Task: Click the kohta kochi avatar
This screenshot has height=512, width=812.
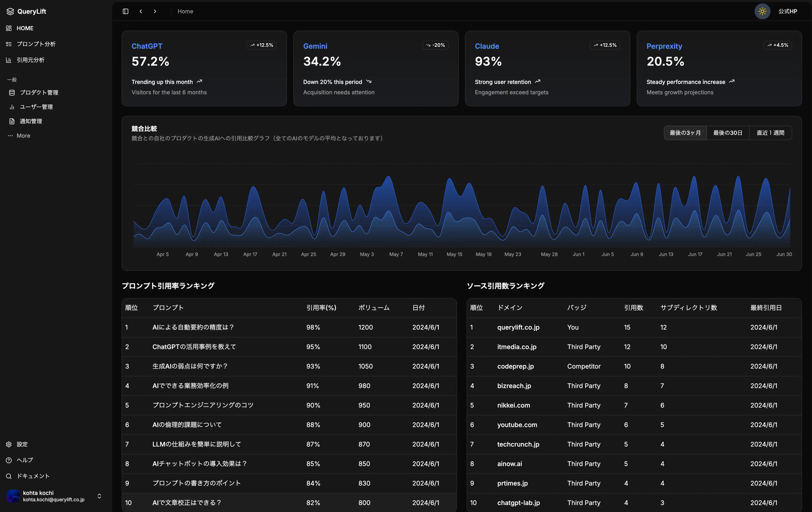Action: pos(14,496)
